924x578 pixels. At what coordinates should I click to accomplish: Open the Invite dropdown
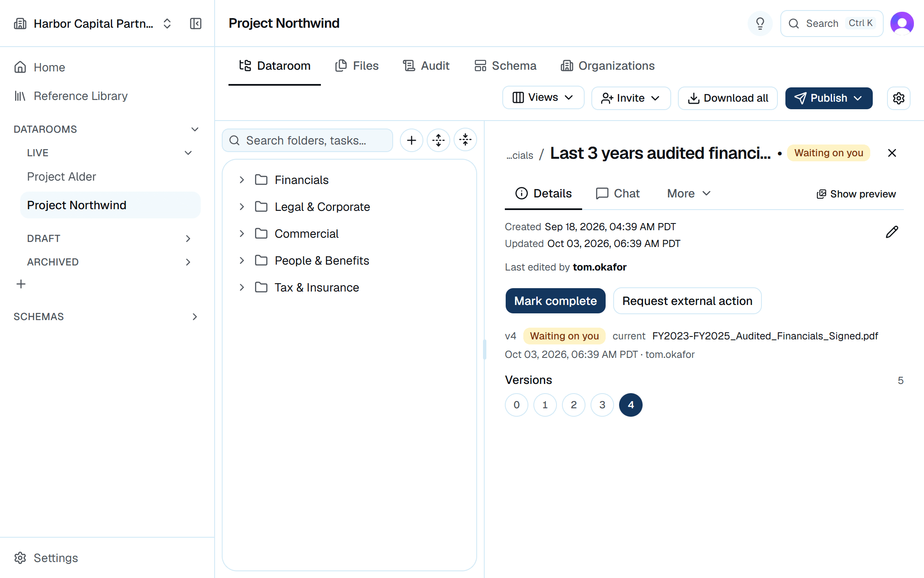coord(631,98)
